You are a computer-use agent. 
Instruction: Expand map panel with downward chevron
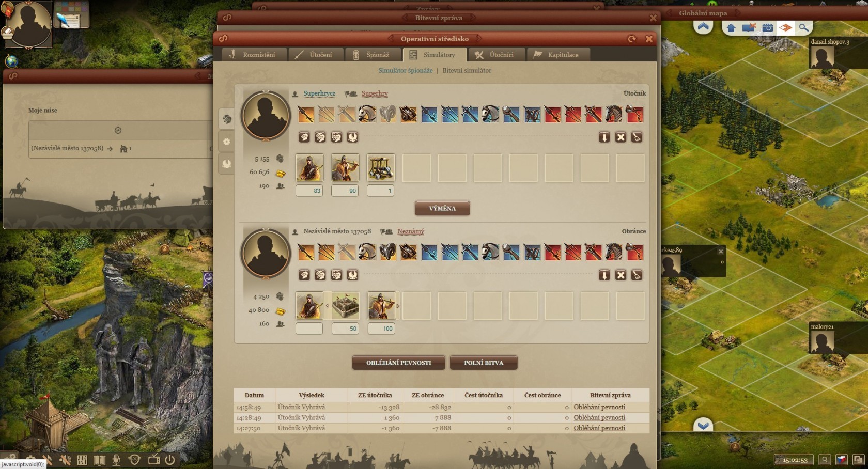[703, 425]
